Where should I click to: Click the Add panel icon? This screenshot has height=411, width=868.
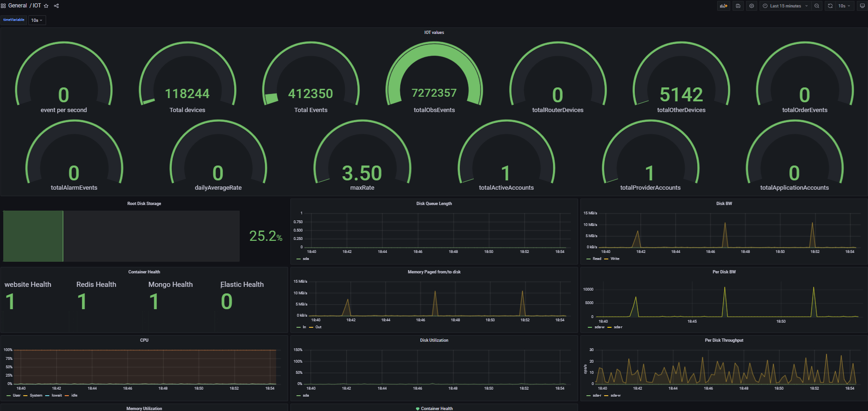coord(723,6)
